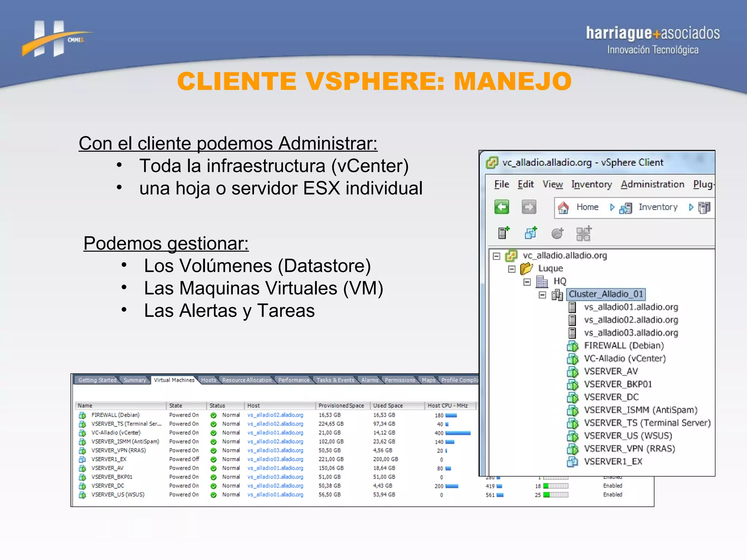Click the vCenter server icon in the tree
747x560 pixels.
(511, 256)
